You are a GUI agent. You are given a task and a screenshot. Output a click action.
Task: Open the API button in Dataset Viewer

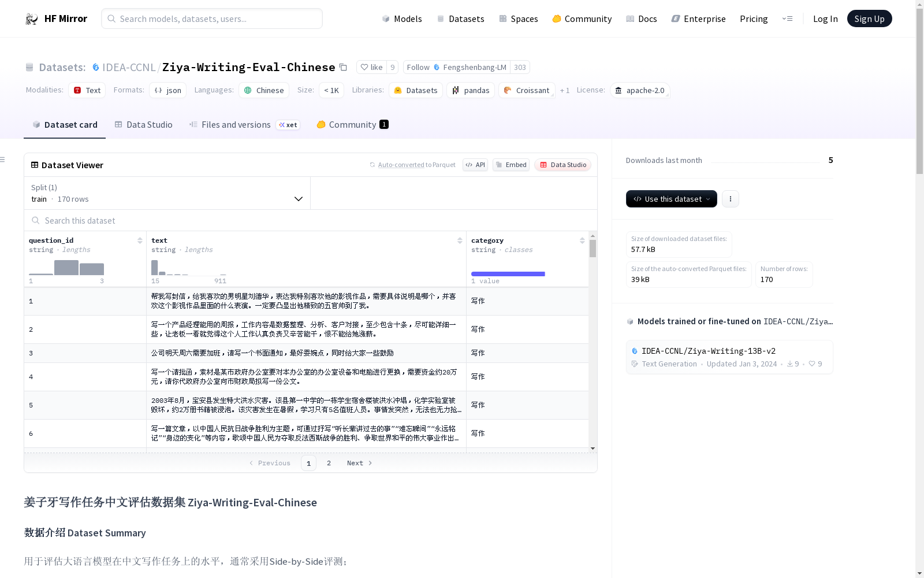coord(475,165)
